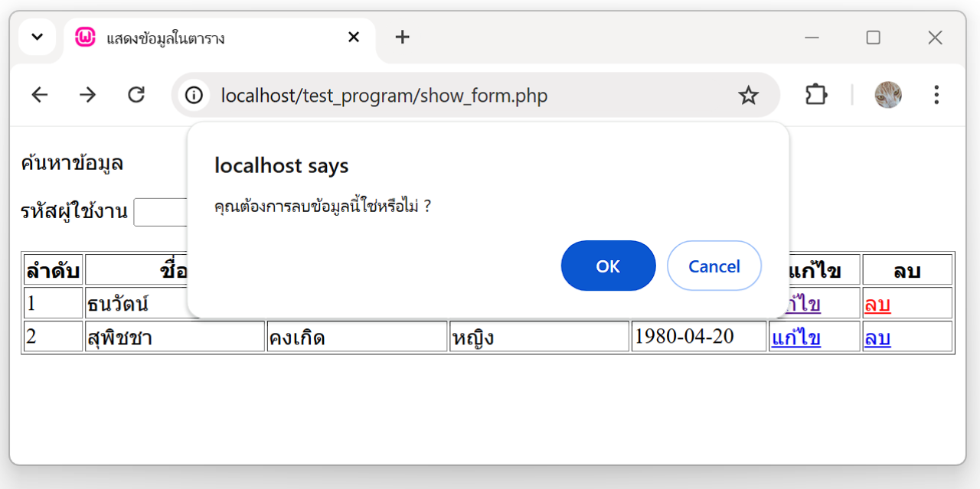Click ลบ link for สุพิชชา row
The width and height of the screenshot is (980, 489).
click(x=877, y=337)
